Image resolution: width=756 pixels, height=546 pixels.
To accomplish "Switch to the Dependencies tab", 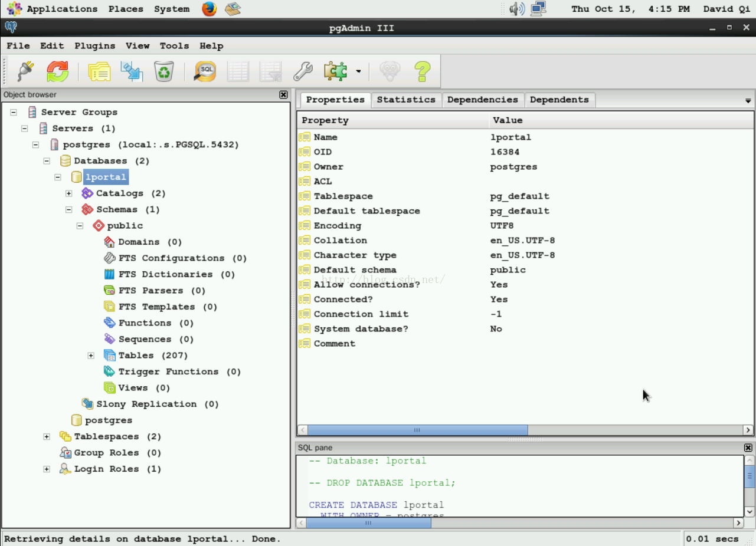I will pos(483,100).
